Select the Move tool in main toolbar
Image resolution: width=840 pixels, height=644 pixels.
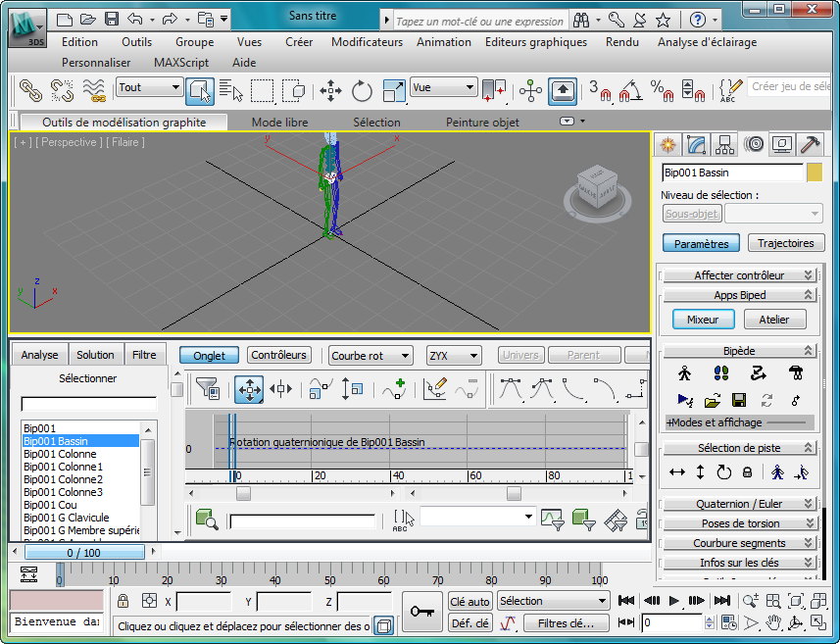[330, 91]
